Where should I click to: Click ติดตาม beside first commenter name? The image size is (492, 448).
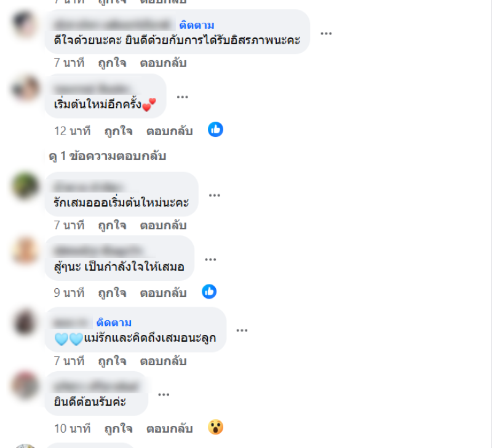(x=197, y=25)
